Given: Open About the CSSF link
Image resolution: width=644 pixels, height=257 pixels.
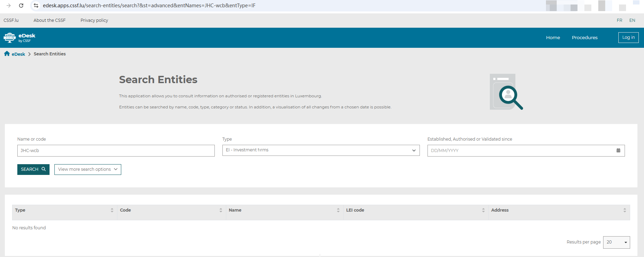Looking at the screenshot, I should pyautogui.click(x=50, y=20).
